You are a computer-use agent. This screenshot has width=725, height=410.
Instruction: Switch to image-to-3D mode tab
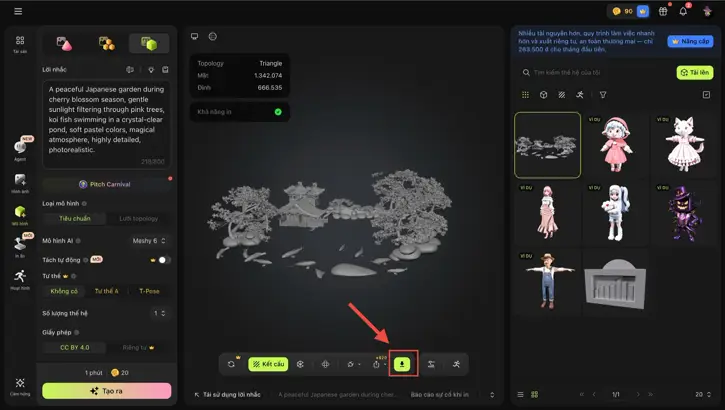point(64,43)
